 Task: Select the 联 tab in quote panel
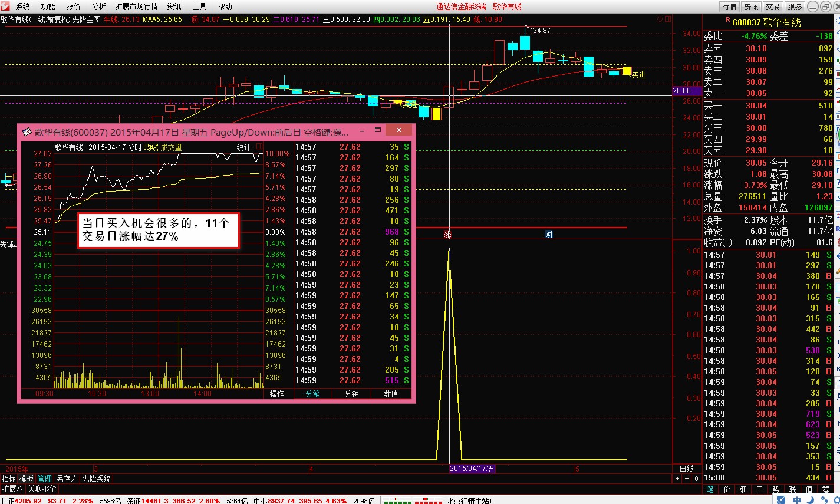793,489
